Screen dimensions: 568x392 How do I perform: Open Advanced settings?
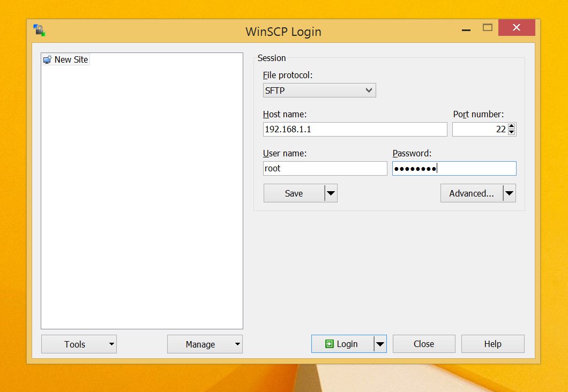coord(471,193)
